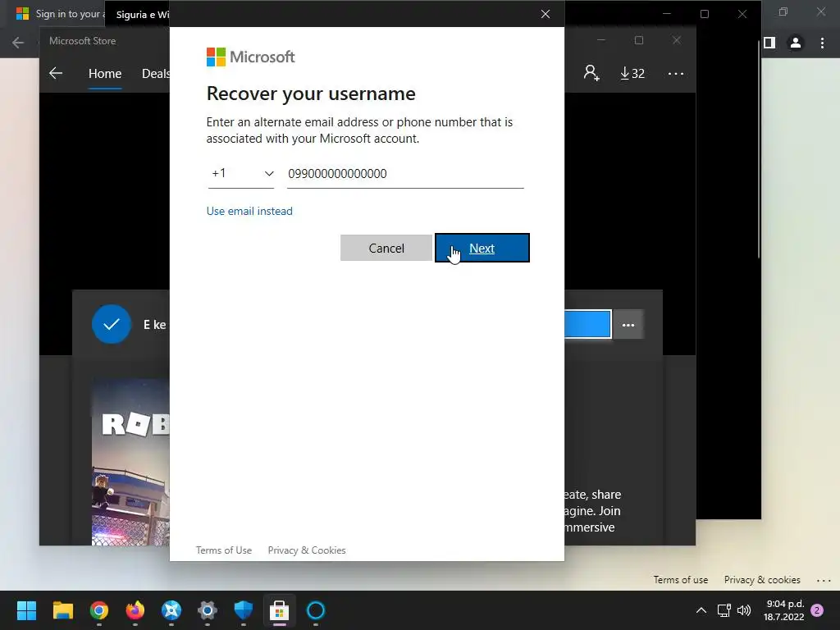The height and width of the screenshot is (630, 840).
Task: Click the phone number input field
Action: coord(405,174)
